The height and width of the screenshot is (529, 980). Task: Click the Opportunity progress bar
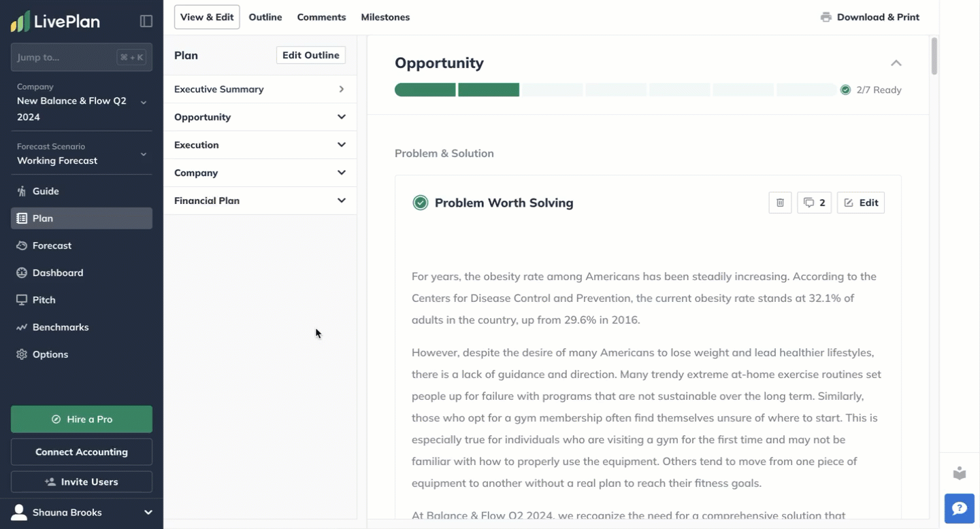click(615, 90)
